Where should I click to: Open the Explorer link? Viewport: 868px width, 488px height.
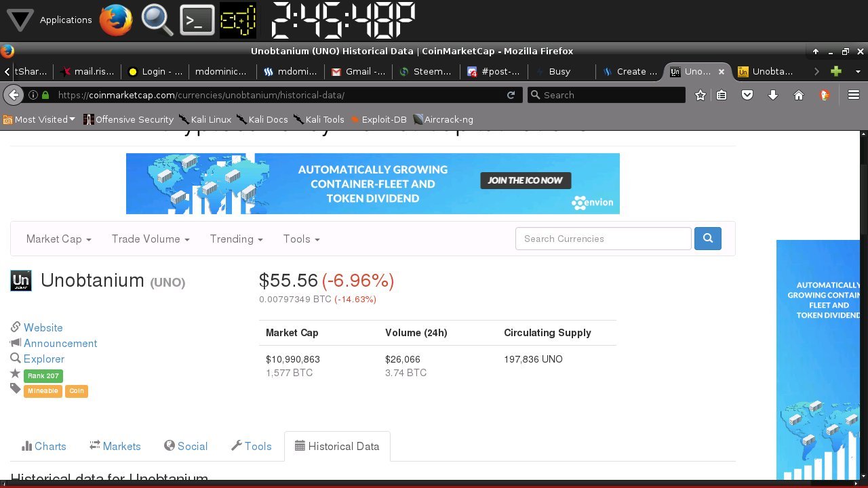click(44, 359)
